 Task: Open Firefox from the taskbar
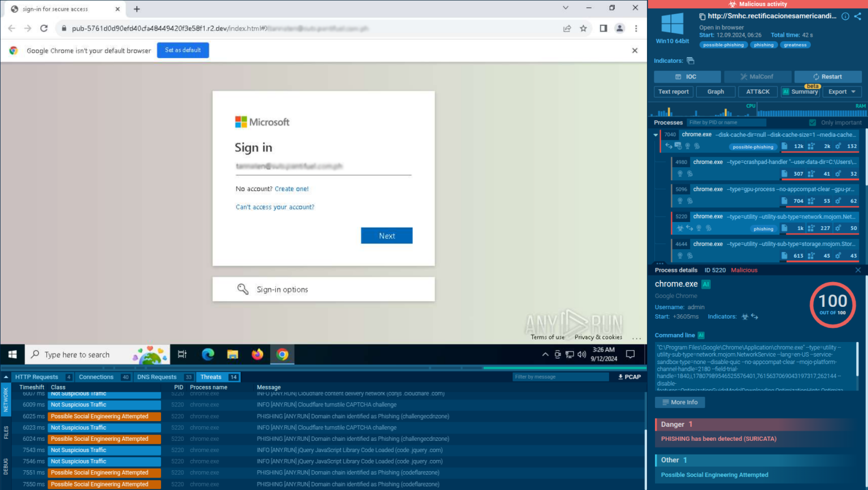258,354
